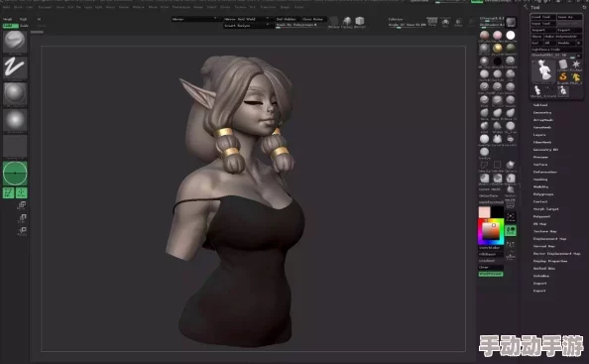Expand the Subtool subpalette
The image size is (589, 364).
(x=540, y=105)
